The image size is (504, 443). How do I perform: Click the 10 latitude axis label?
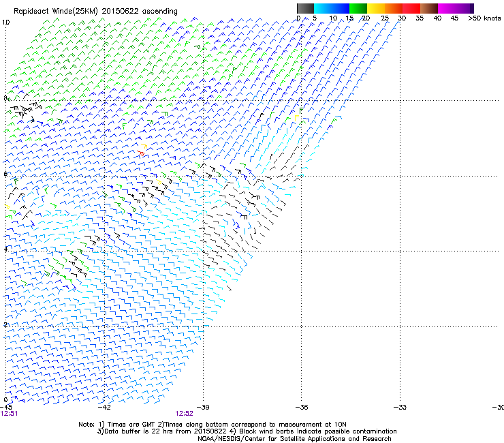[5, 22]
